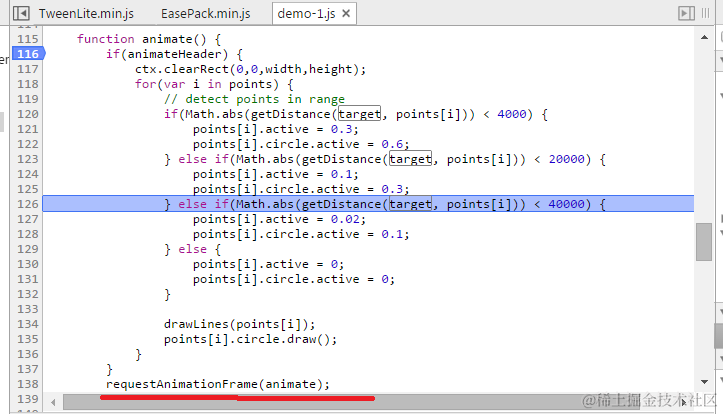This screenshot has height=414, width=723.
Task: Toggle the file navigator sidebar icon
Action: pyautogui.click(x=21, y=13)
